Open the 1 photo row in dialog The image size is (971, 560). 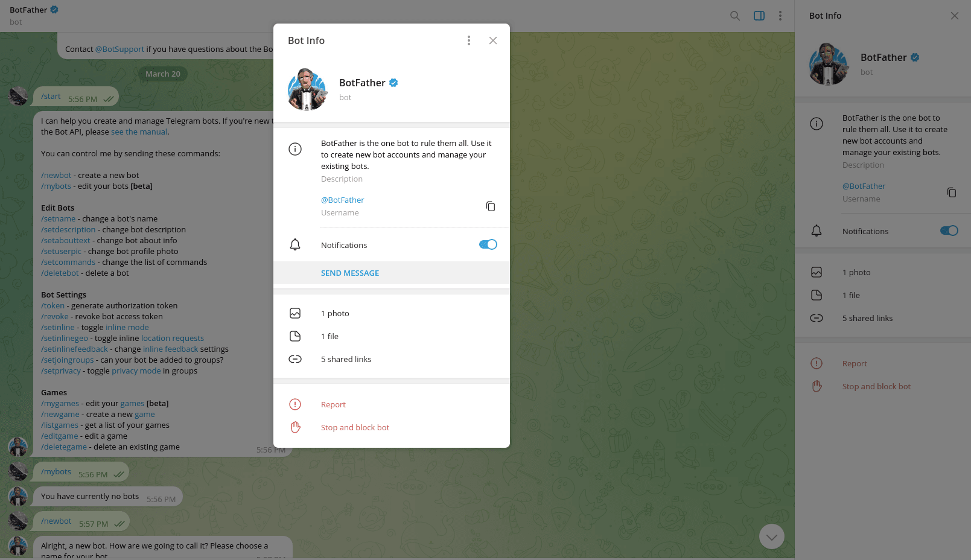click(x=392, y=313)
